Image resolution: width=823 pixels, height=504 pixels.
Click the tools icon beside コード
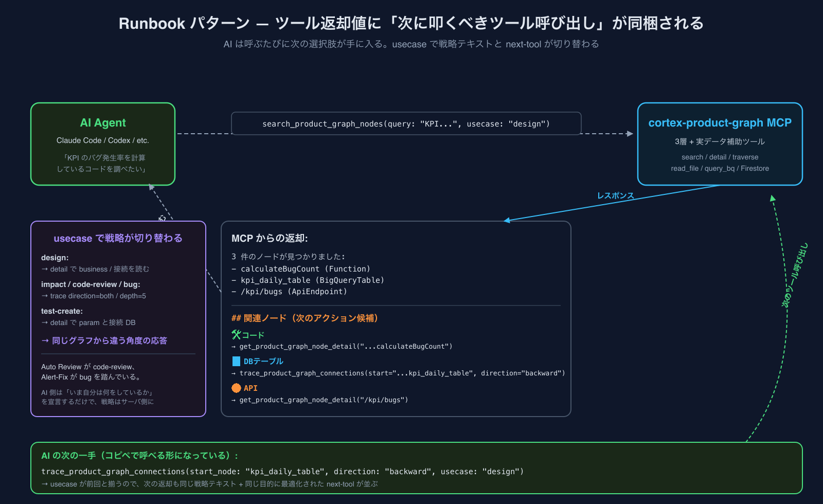point(236,335)
